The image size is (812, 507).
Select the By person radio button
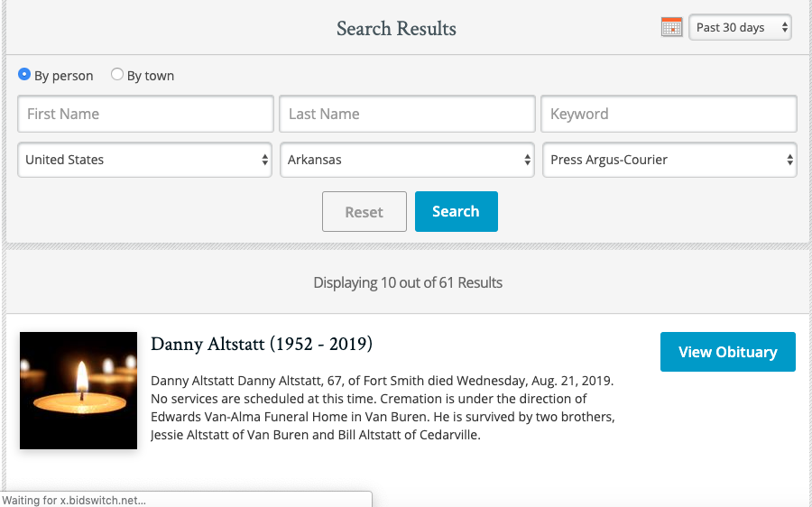pyautogui.click(x=24, y=75)
